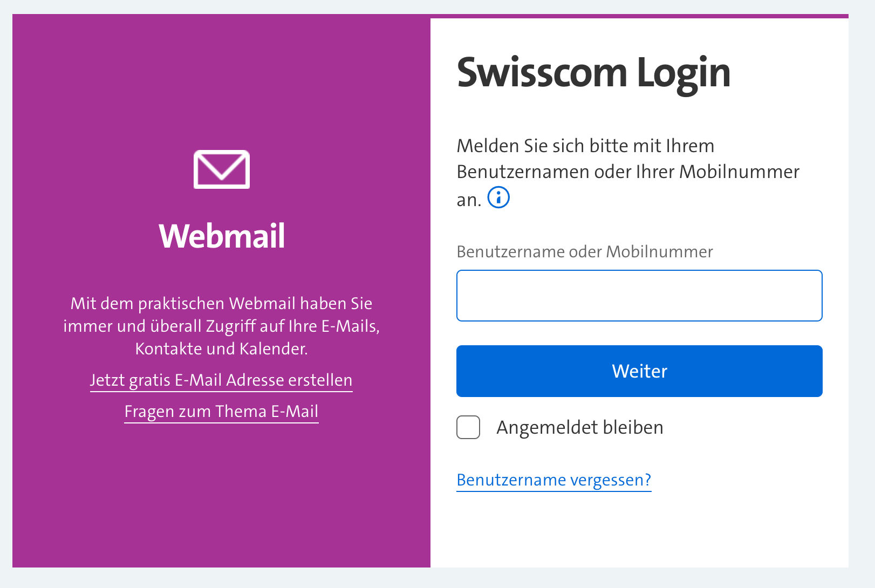Click empty purple area above the envelope icon

(x=221, y=81)
